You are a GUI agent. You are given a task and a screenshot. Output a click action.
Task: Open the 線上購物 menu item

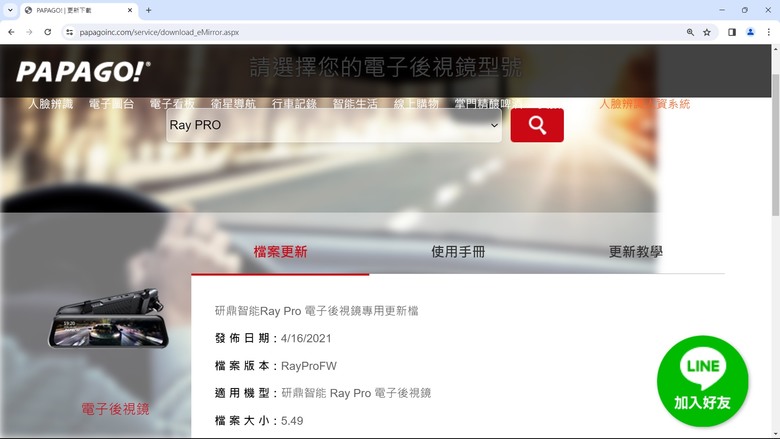(x=416, y=104)
